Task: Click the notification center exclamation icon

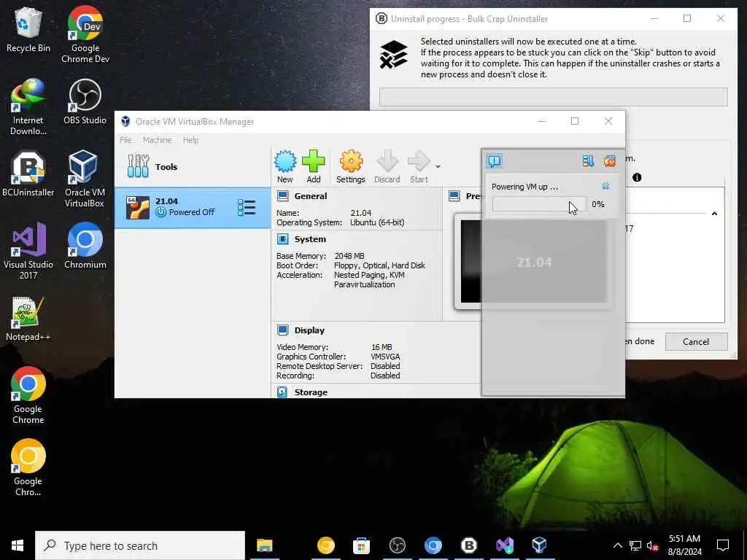Action: [495, 161]
